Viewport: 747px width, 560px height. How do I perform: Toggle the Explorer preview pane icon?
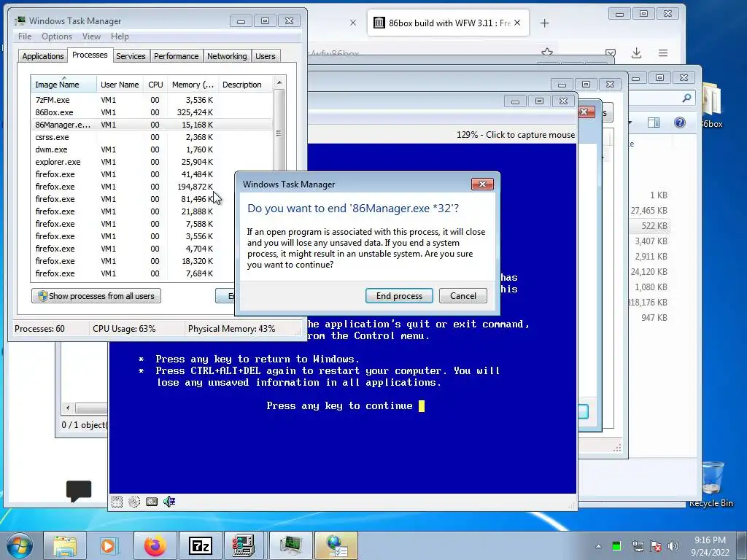654,122
